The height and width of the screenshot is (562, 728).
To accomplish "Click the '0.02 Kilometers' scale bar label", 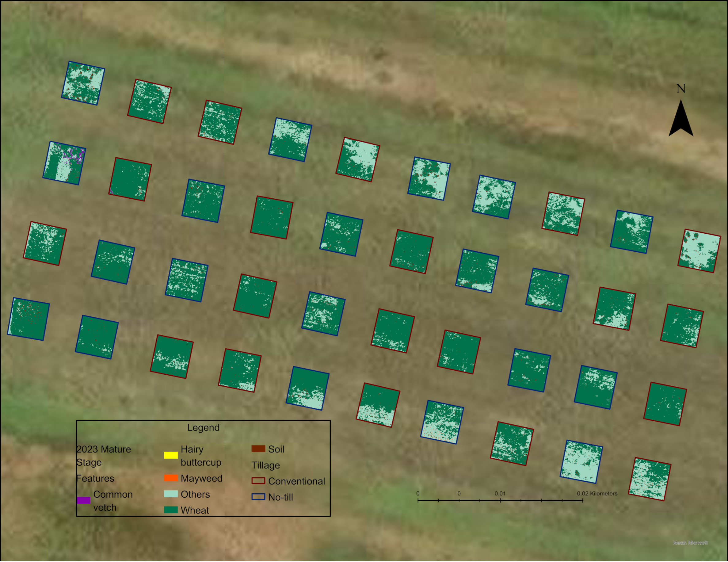I will coord(597,494).
